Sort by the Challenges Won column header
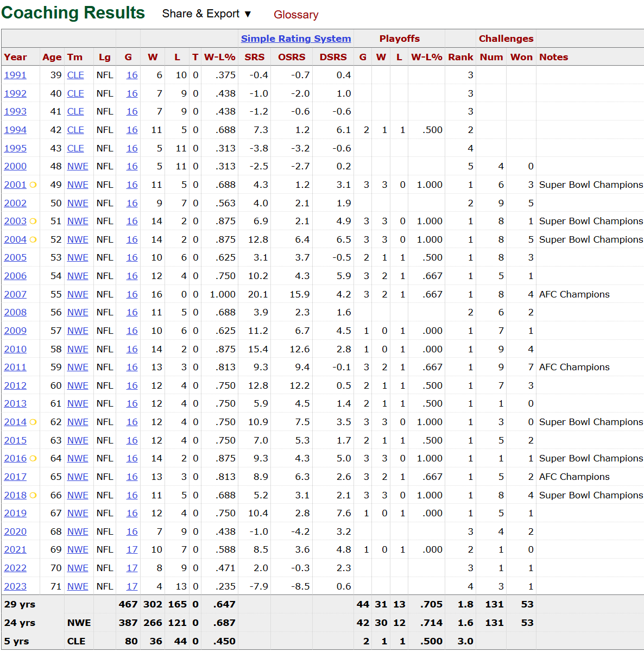This screenshot has width=644, height=652. [x=521, y=57]
